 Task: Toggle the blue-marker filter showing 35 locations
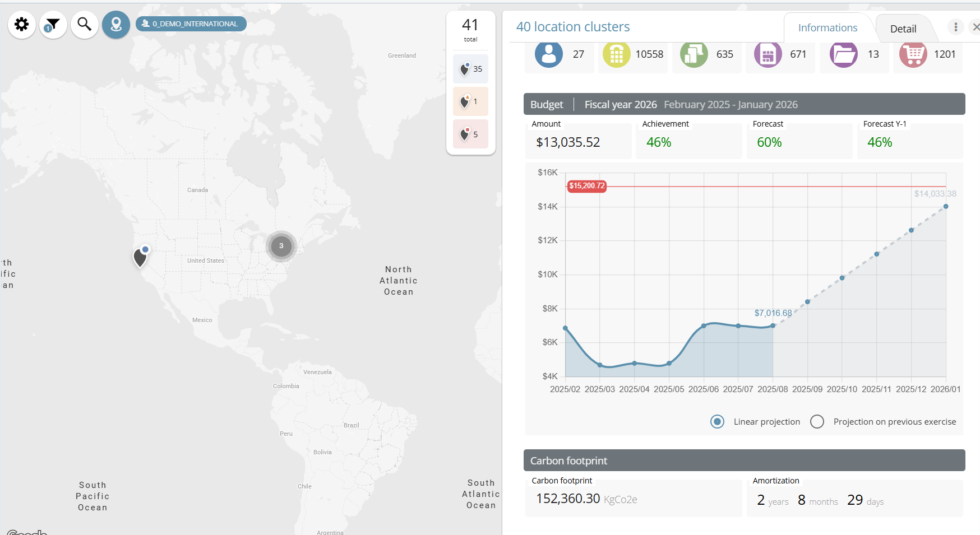[470, 69]
